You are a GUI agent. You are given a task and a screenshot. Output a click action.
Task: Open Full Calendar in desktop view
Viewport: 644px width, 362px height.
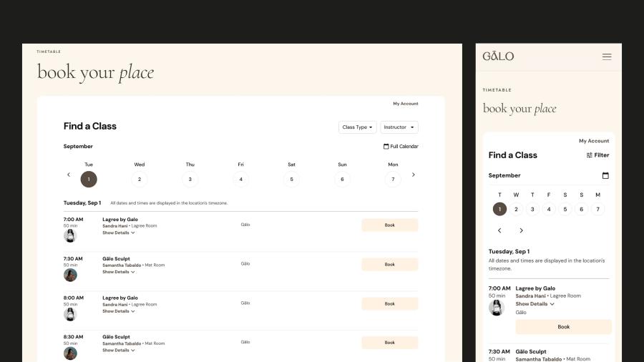tap(401, 147)
